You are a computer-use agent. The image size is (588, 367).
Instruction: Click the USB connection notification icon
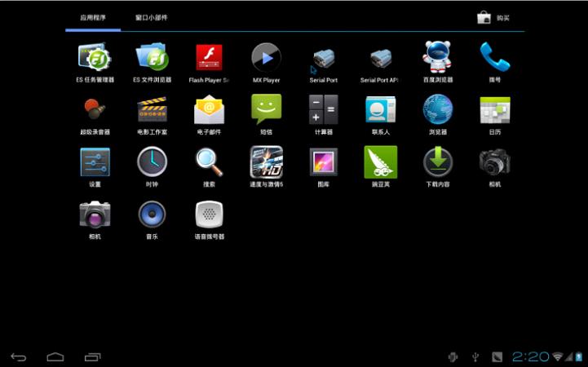pyautogui.click(x=475, y=357)
